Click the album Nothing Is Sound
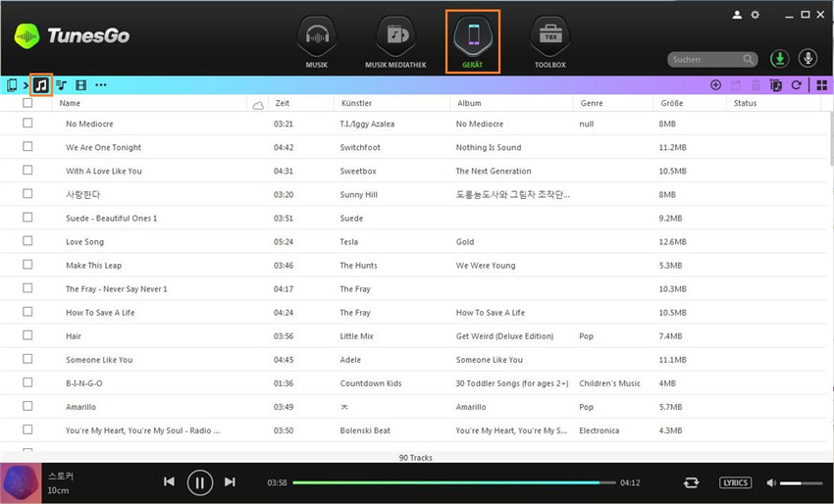Viewport: 834px width, 504px height. [489, 147]
